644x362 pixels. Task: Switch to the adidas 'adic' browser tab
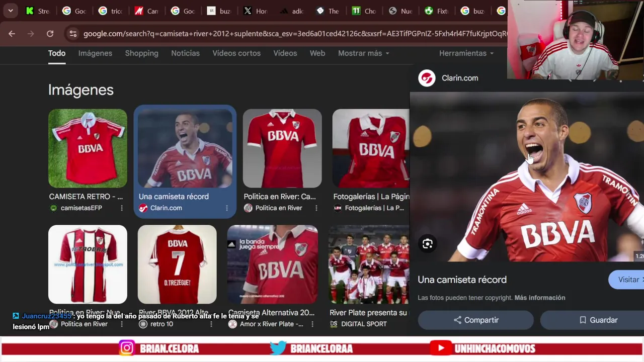click(x=291, y=11)
